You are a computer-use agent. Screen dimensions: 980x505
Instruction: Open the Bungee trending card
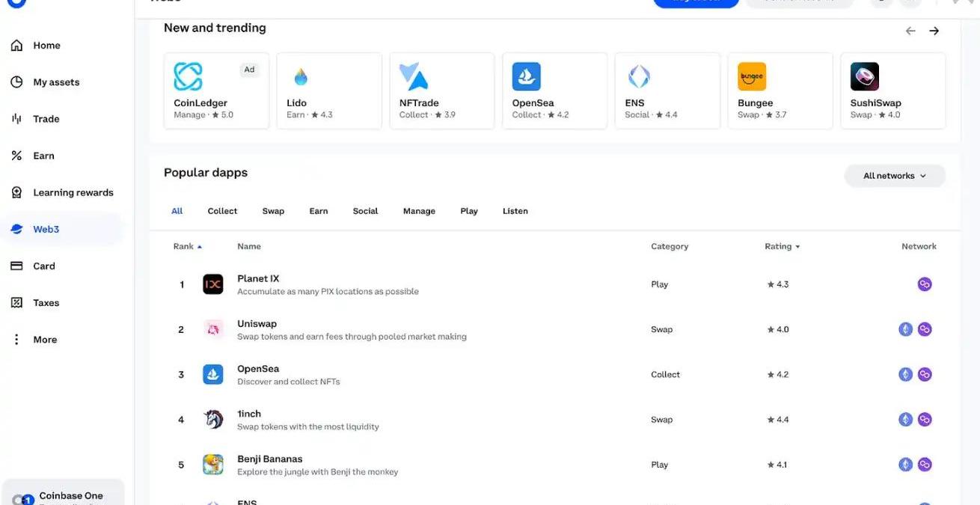(x=780, y=91)
